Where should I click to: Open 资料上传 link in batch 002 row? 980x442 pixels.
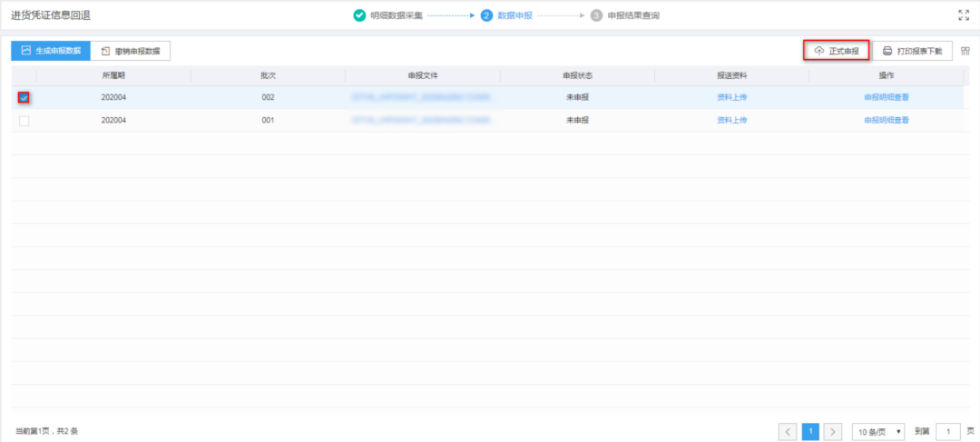(732, 97)
